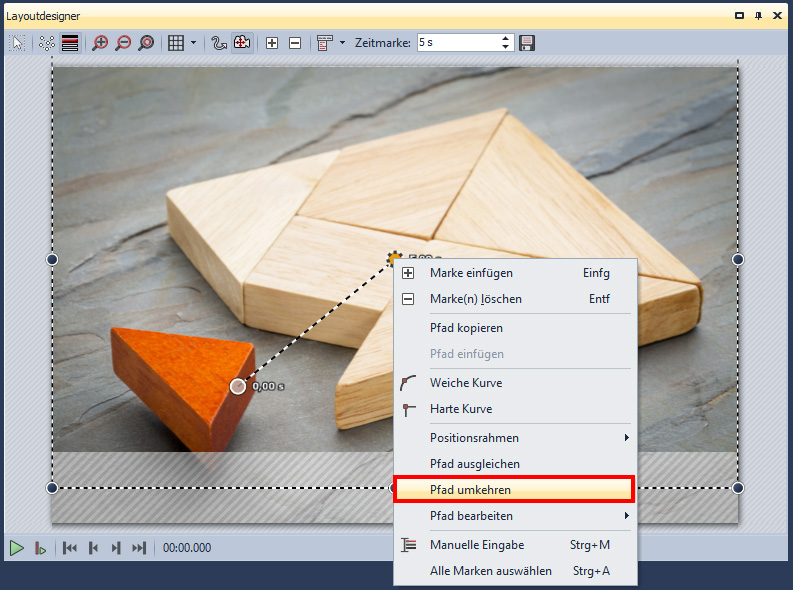Expand the Positionsrahmen submenu

pos(626,438)
